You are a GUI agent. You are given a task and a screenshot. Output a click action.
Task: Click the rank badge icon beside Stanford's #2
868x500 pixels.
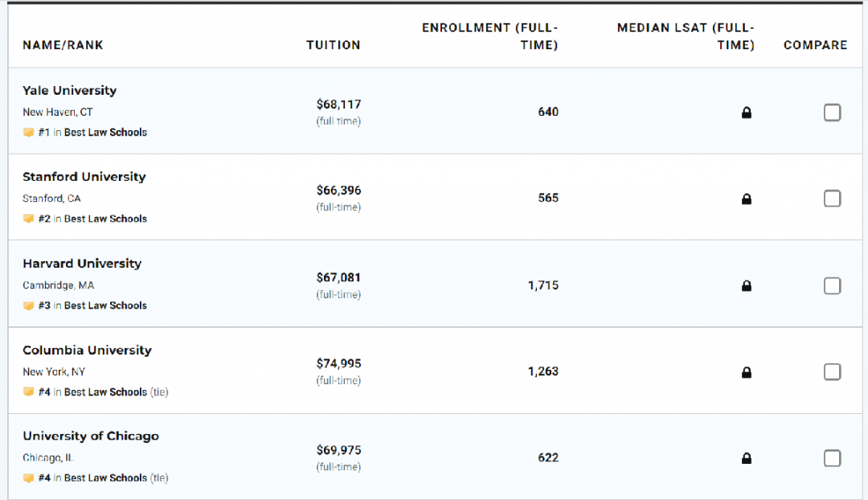pos(29,219)
